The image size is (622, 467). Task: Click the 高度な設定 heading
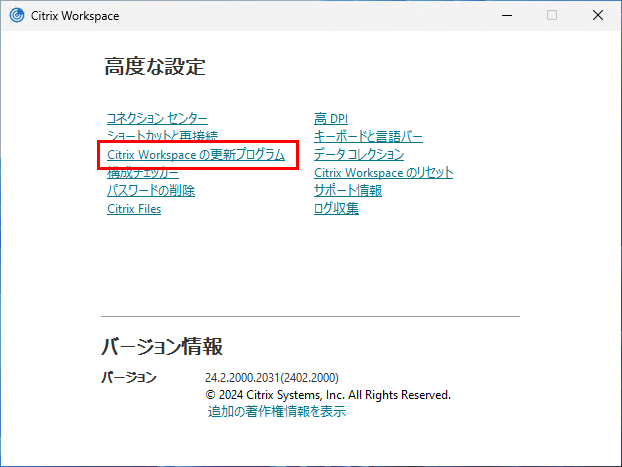[x=154, y=68]
